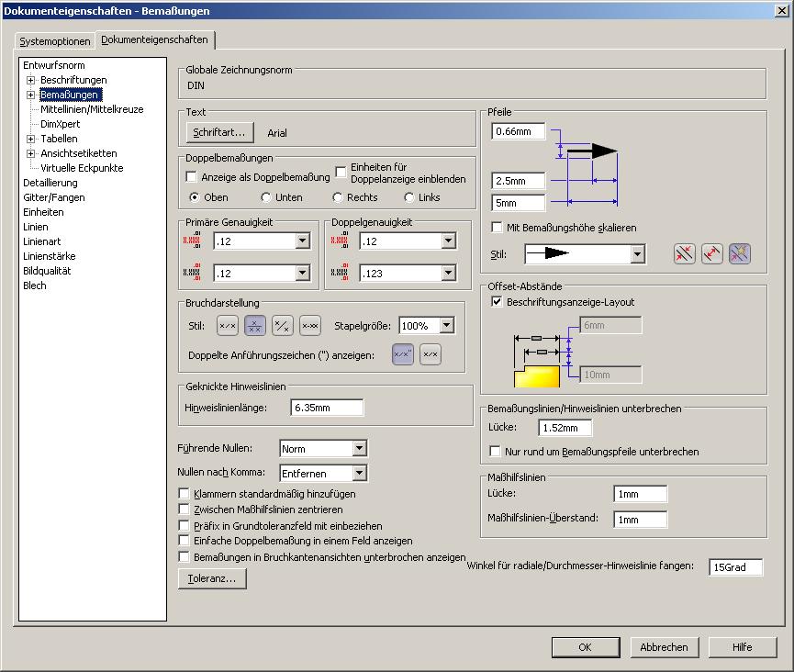This screenshot has height=672, width=794.
Task: Toggle Mit Bemaßungshöhe skalieren checkbox
Action: tap(497, 228)
